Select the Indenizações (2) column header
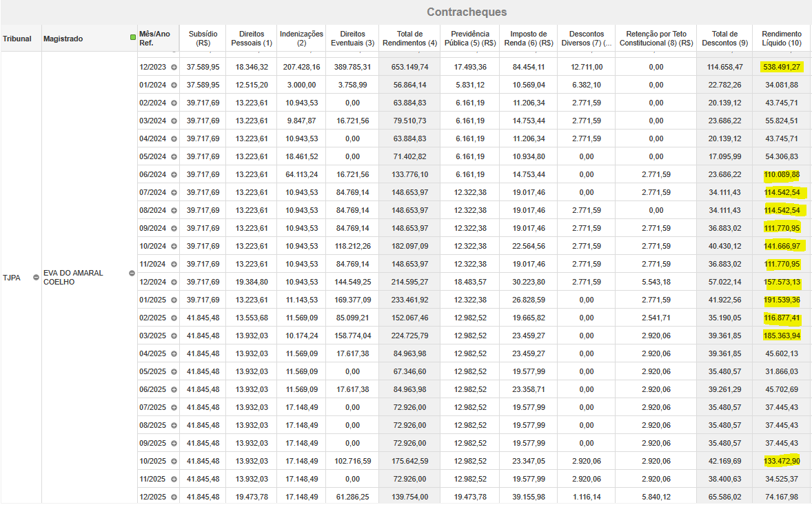This screenshot has height=505, width=812. (x=301, y=39)
